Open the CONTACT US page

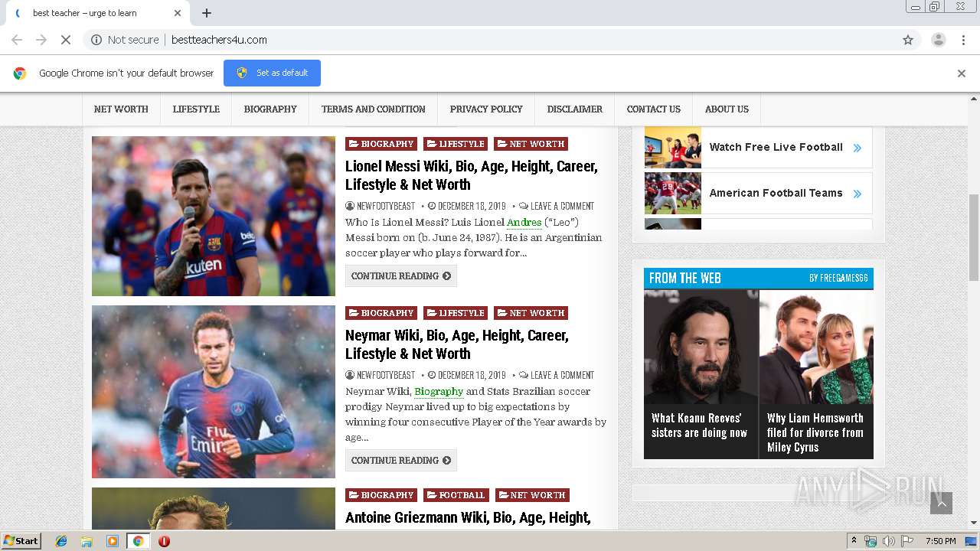coord(654,109)
